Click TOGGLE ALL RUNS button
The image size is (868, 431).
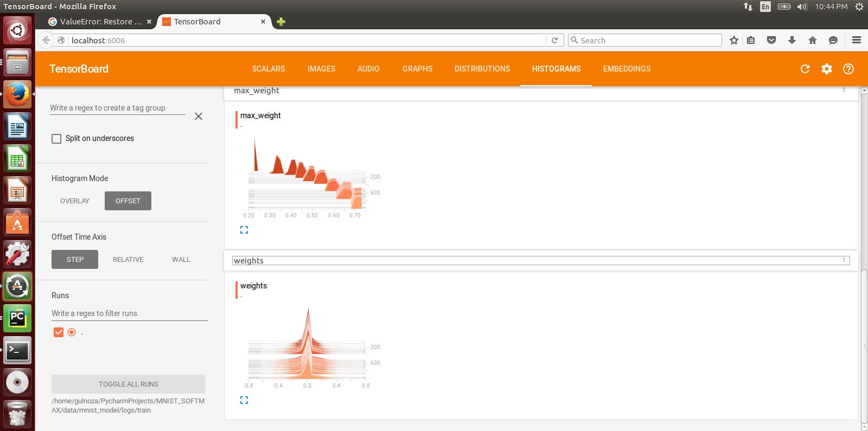point(129,384)
